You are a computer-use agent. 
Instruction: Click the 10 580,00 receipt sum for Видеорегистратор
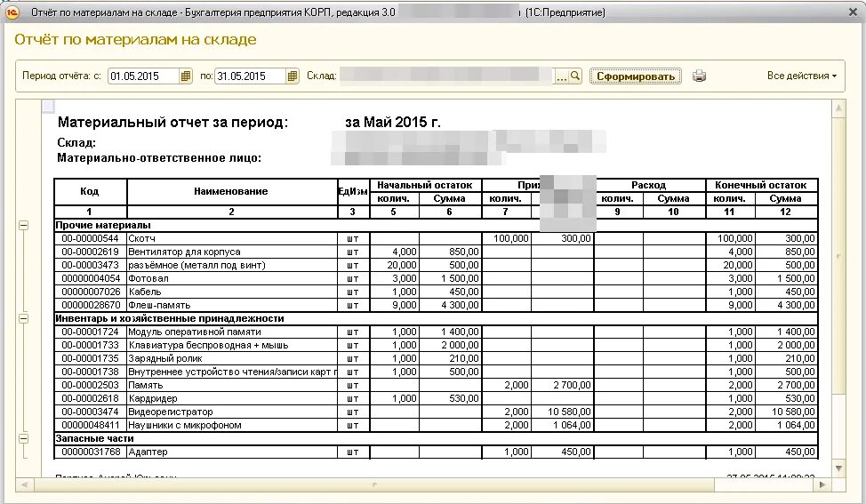[563, 412]
